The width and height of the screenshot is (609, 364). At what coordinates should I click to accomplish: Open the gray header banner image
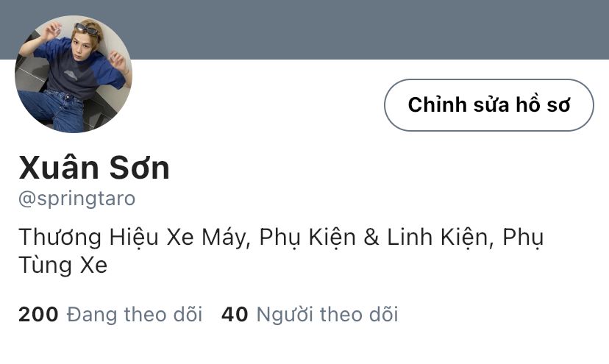coord(304,29)
